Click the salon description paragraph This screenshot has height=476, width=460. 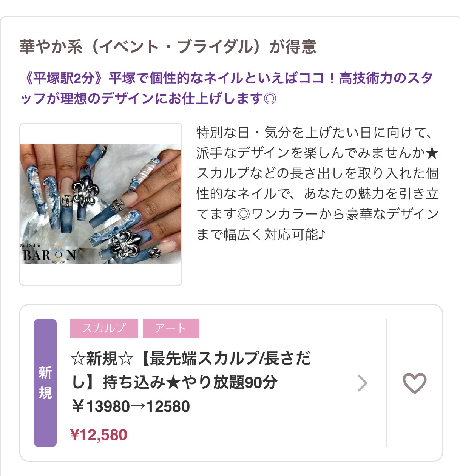[317, 184]
